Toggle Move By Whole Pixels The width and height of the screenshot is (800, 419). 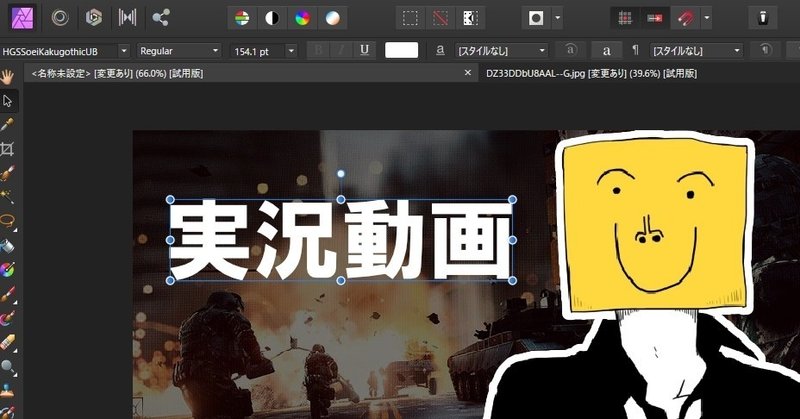655,18
